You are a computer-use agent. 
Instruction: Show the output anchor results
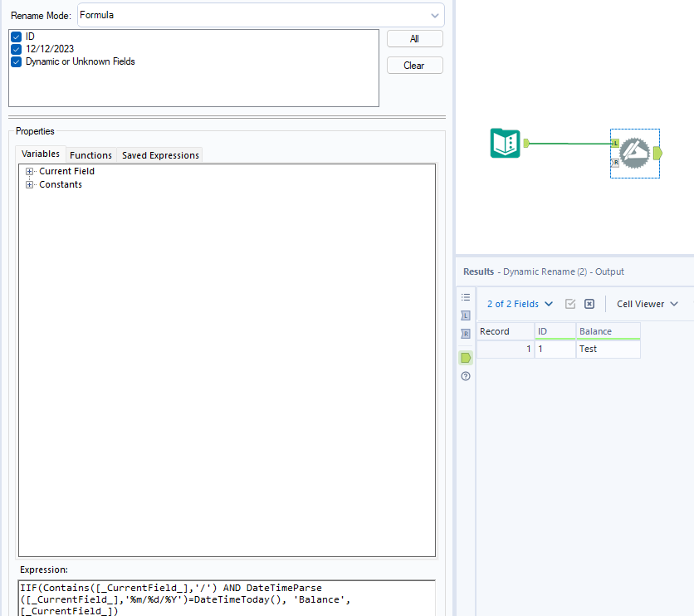[466, 358]
